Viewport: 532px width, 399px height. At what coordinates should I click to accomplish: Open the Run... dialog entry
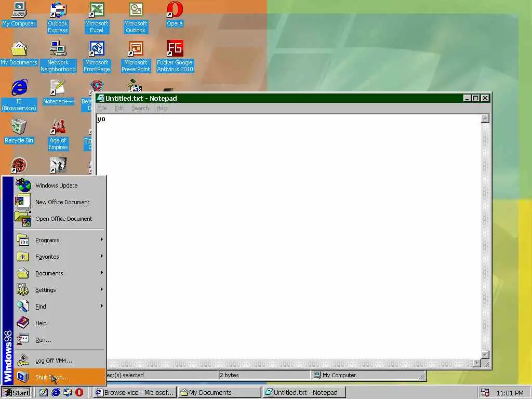tap(60, 340)
